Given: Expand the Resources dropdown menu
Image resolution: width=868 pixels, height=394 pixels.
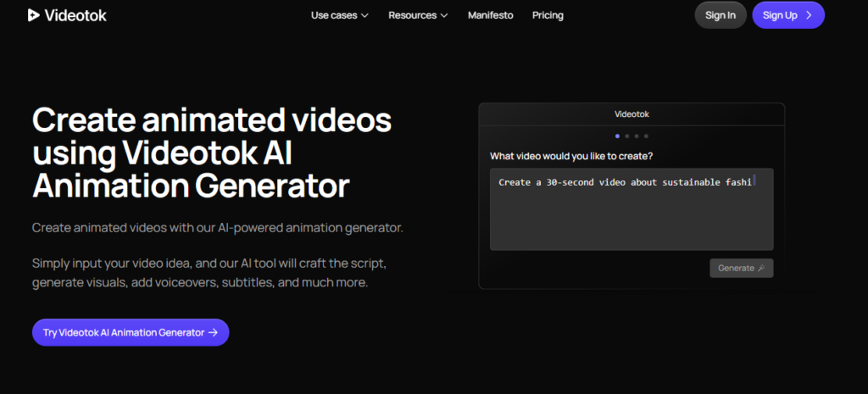Looking at the screenshot, I should tap(418, 15).
